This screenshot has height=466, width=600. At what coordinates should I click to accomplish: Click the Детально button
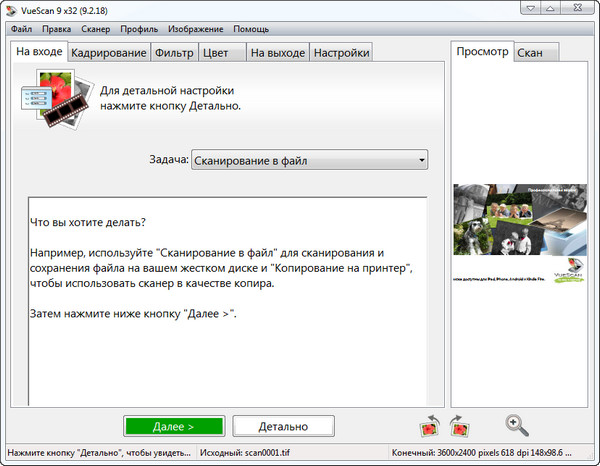(283, 426)
